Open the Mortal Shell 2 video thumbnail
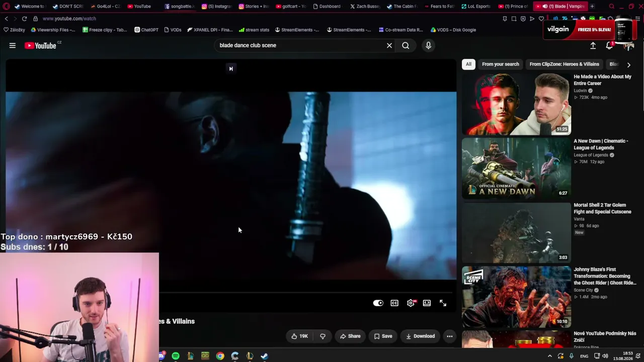 tap(516, 233)
